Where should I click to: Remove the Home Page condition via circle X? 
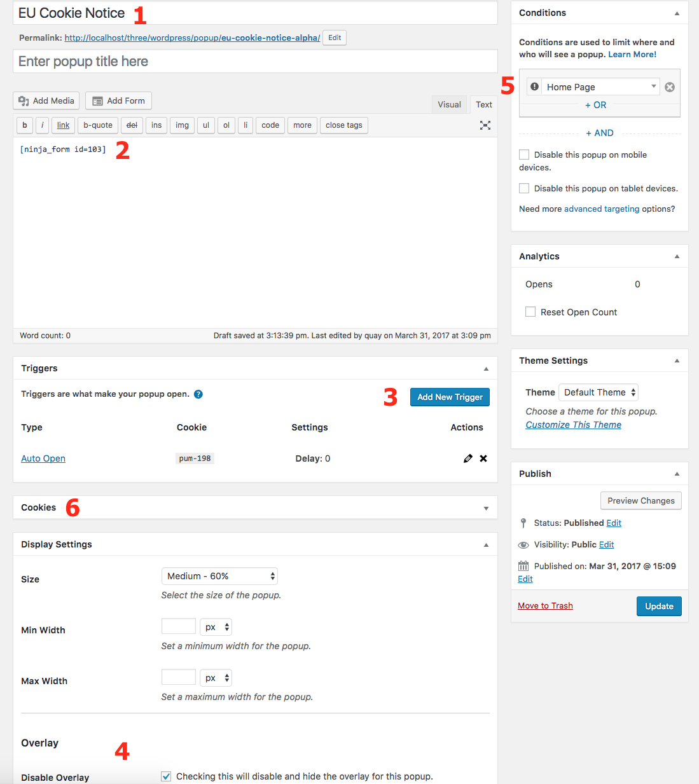(x=669, y=86)
